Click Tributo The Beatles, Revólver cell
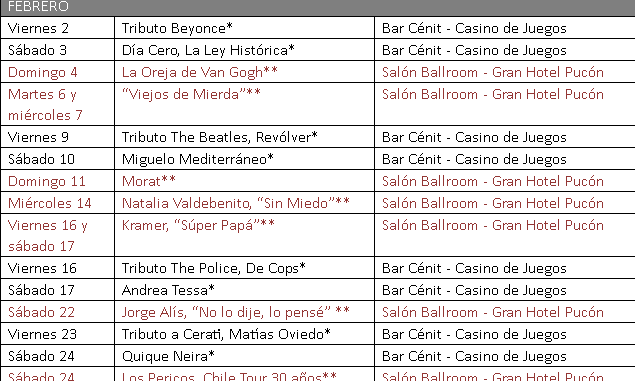635x381 pixels. click(245, 137)
